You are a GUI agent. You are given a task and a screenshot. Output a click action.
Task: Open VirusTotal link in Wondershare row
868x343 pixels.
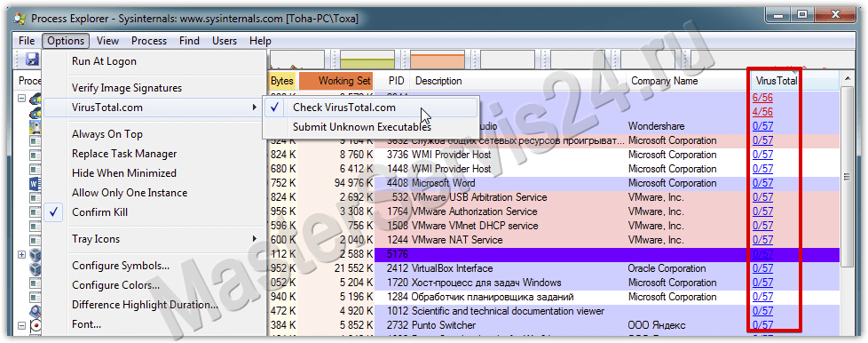point(762,126)
